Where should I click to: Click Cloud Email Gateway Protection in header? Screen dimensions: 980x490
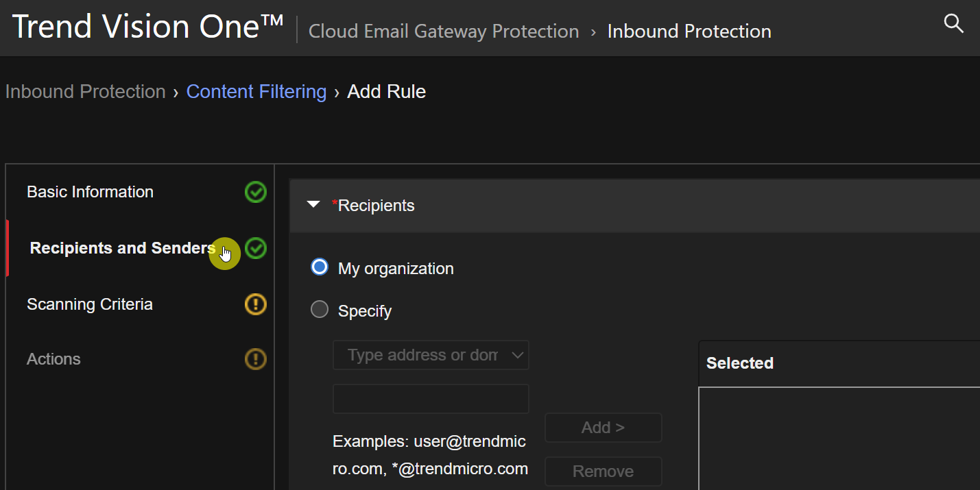tap(444, 32)
